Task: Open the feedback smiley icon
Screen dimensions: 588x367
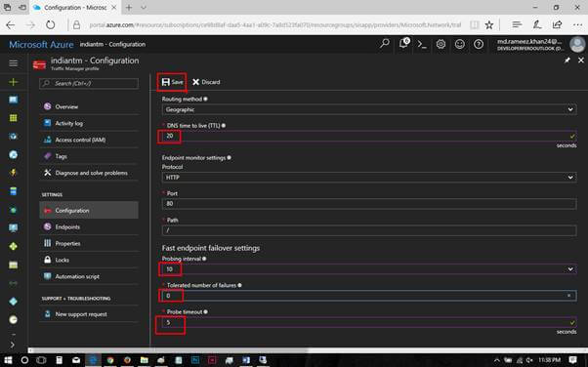Action: pyautogui.click(x=460, y=44)
